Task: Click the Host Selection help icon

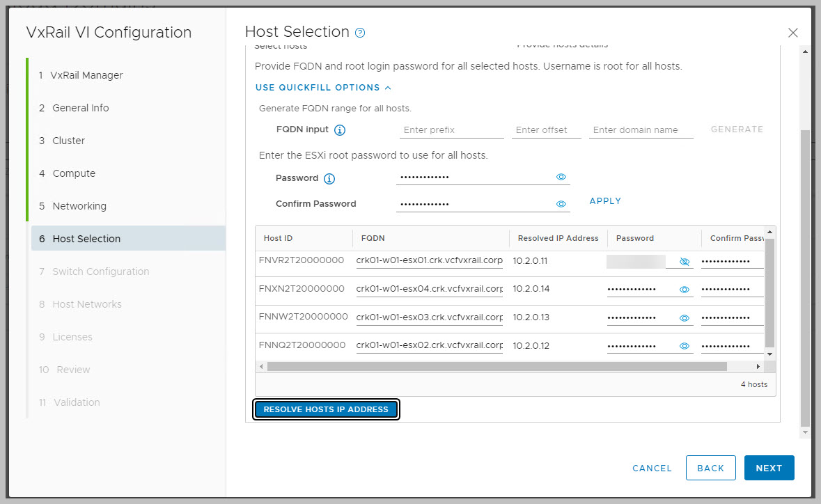Action: coord(360,33)
